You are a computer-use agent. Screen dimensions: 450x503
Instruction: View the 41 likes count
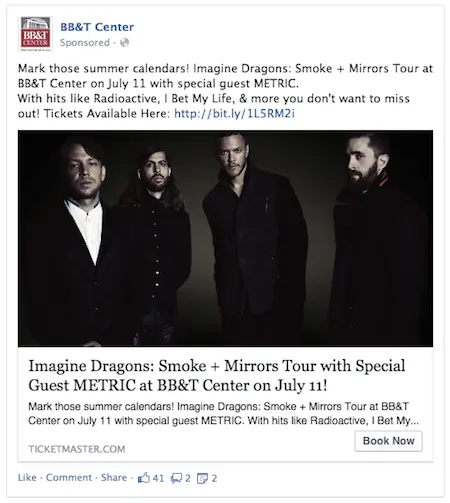click(158, 478)
